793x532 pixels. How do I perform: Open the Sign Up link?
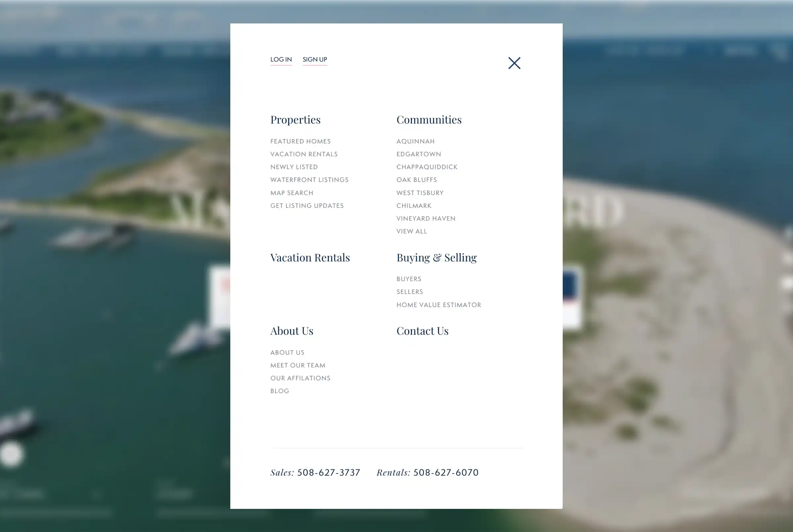[315, 59]
